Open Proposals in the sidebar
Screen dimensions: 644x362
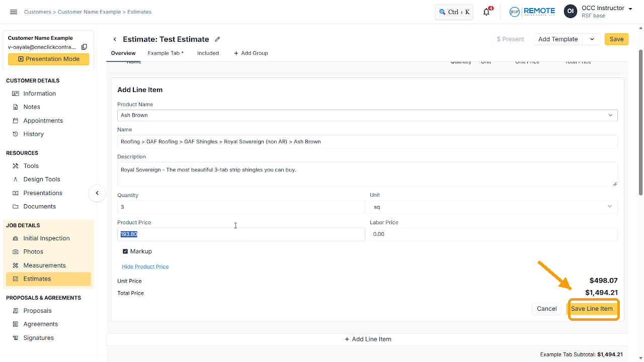click(37, 311)
